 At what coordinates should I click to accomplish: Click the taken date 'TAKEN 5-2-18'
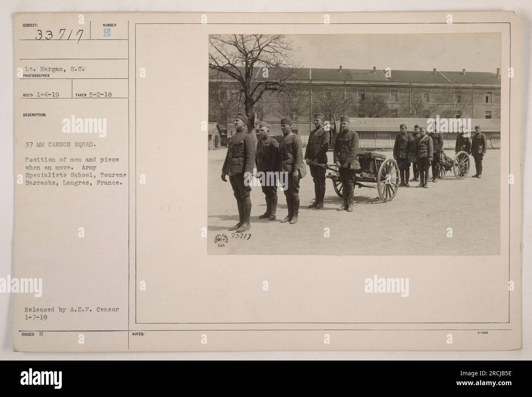pyautogui.click(x=94, y=94)
